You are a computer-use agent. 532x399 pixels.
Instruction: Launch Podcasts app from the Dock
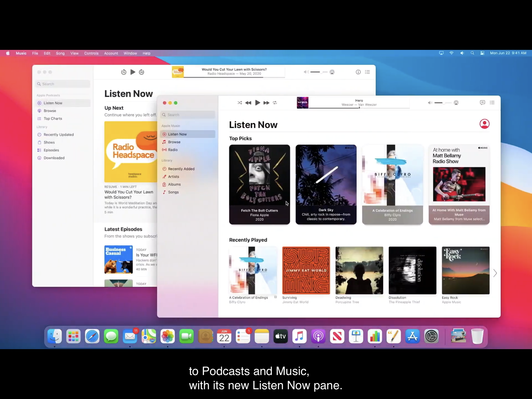(x=318, y=336)
